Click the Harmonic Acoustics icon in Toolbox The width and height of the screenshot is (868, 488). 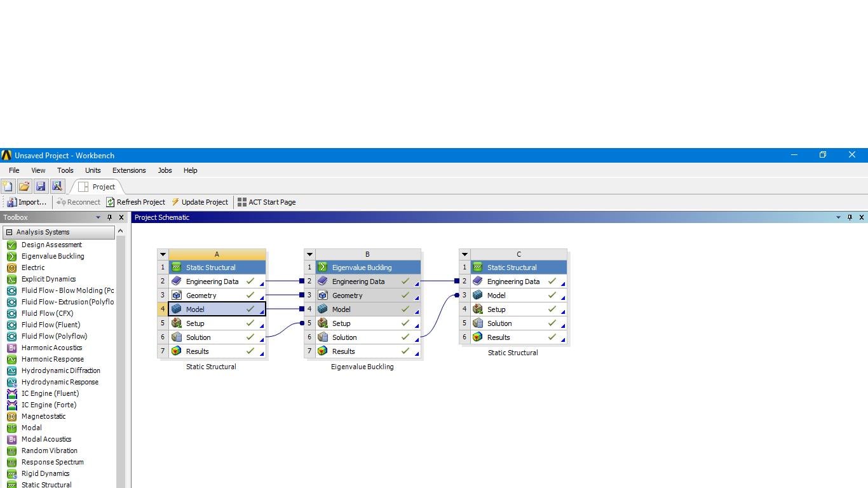(11, 348)
